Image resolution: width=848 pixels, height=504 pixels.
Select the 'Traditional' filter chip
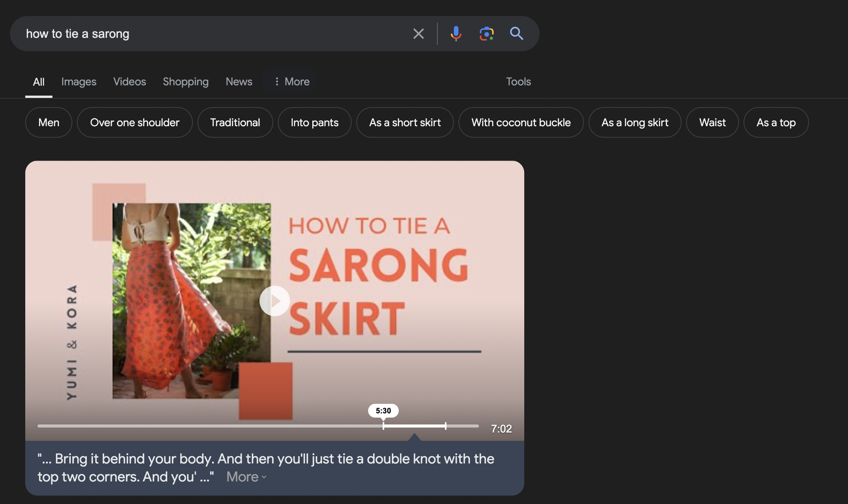pos(235,122)
